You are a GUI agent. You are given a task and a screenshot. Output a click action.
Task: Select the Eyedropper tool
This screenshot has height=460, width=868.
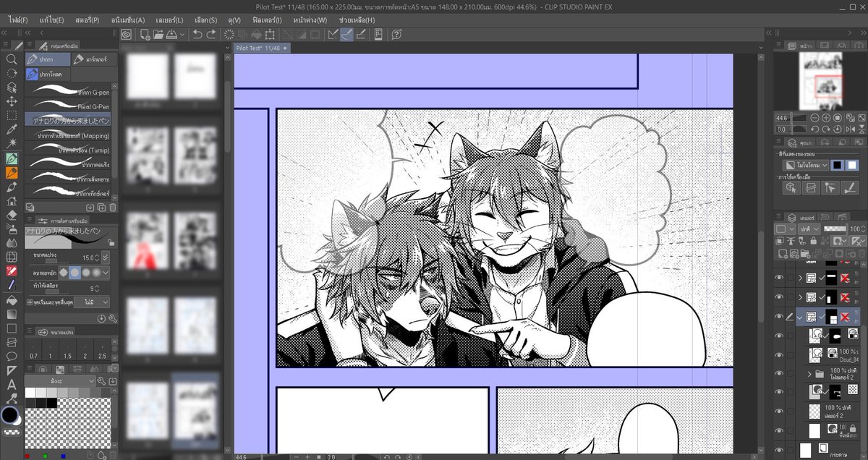point(11,129)
